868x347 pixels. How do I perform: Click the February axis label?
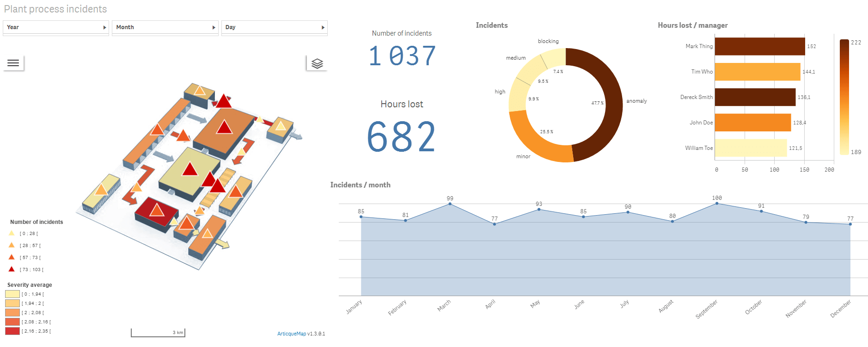coord(397,307)
